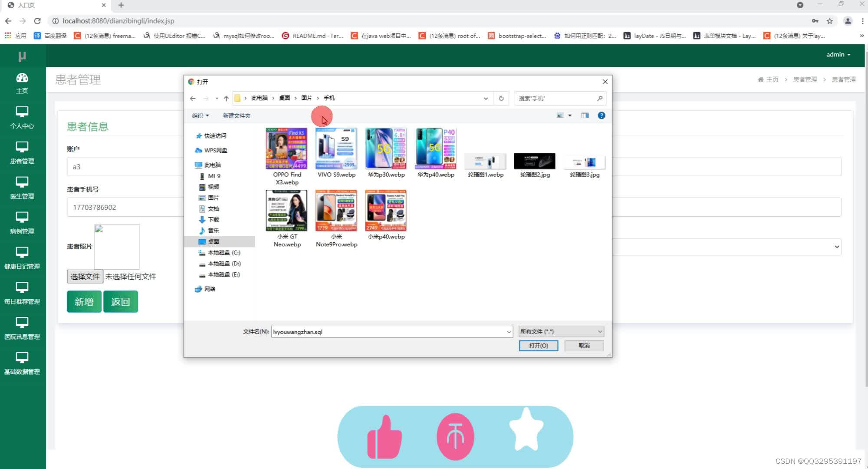Open the recent locations dropdown arrow

click(217, 99)
